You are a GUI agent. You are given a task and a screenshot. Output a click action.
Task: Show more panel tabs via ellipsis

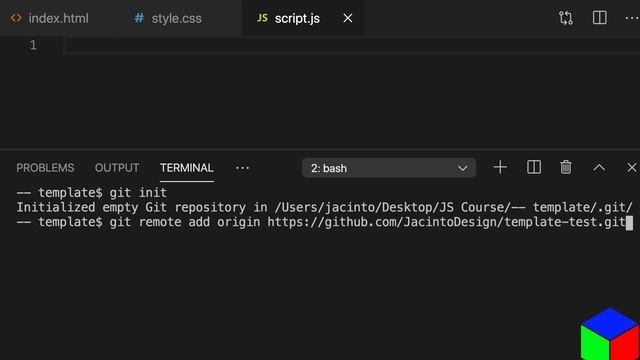click(242, 168)
